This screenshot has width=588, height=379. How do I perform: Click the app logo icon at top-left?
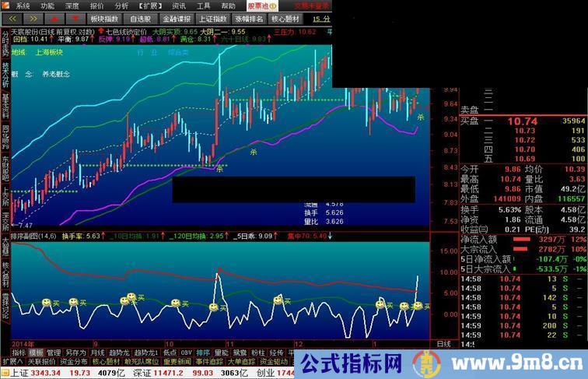point(5,5)
